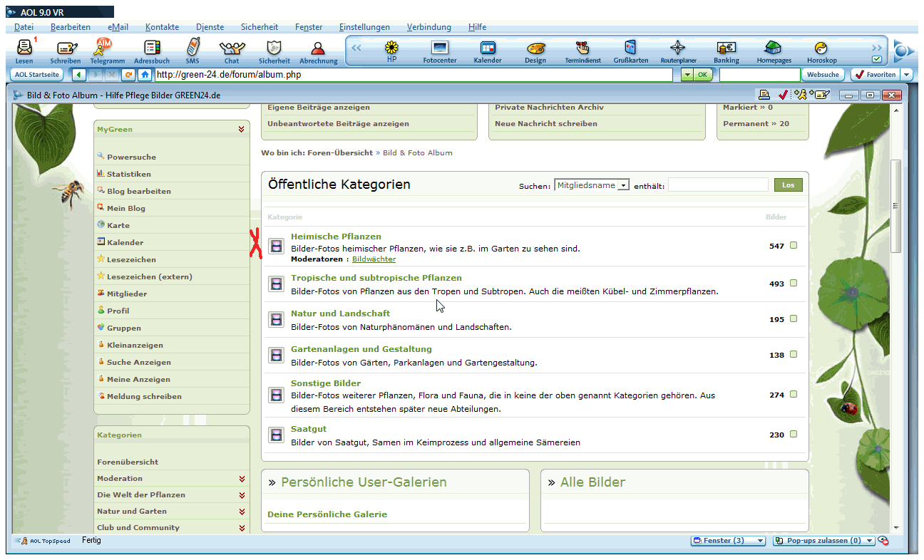The image size is (924, 560).
Task: Open the Adressbuch toolbar icon
Action: point(152,48)
